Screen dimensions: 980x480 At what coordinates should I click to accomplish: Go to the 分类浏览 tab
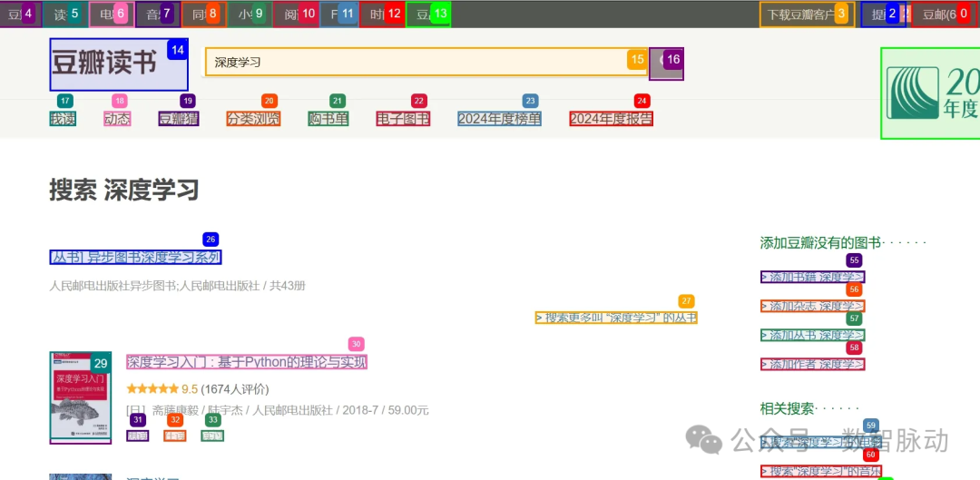[253, 118]
